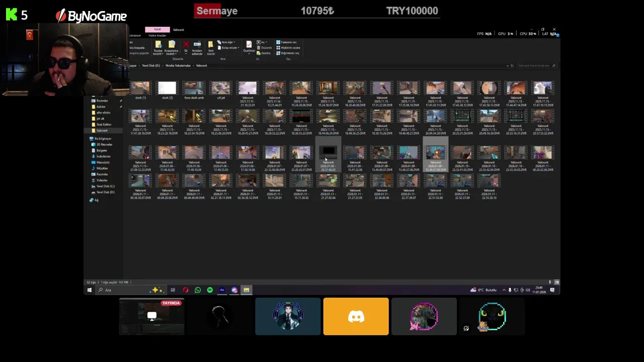Click the Geçmiş history icon
The width and height of the screenshot is (644, 362).
tap(263, 53)
